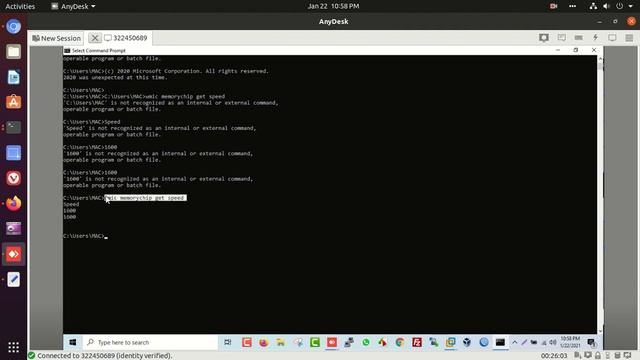Click the remote tray pen icon

coord(524,342)
